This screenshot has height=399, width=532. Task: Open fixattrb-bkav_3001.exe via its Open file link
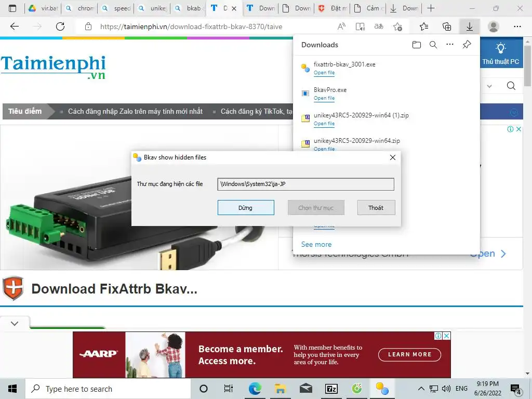point(324,73)
